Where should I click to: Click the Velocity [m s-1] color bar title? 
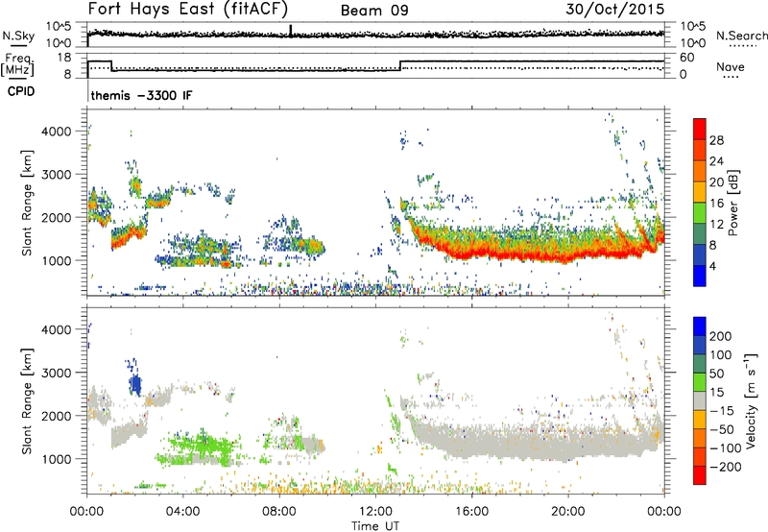tap(751, 400)
